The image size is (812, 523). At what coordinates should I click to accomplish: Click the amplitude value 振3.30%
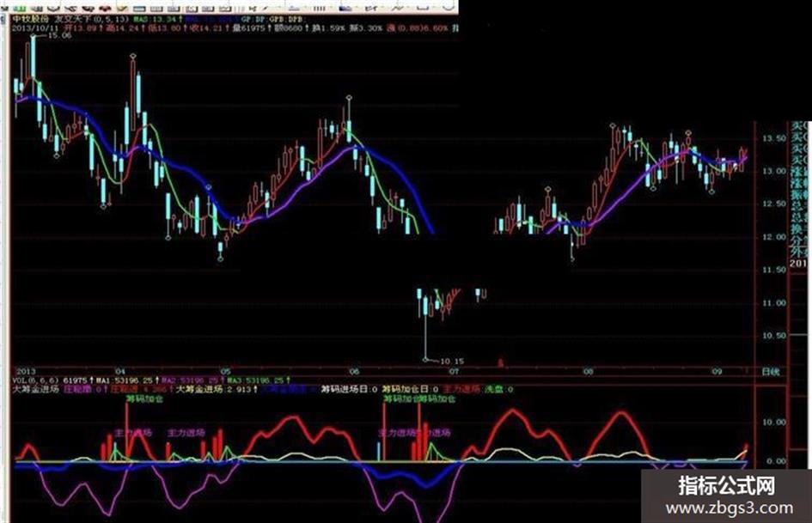(367, 28)
